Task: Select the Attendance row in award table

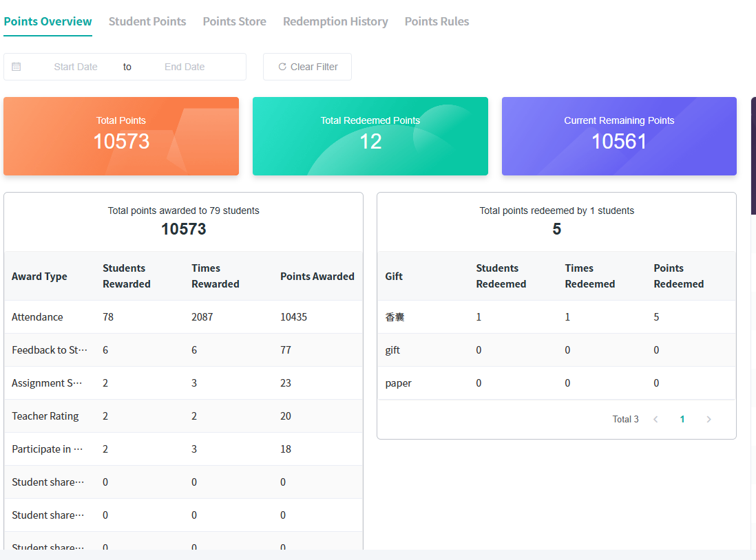Action: point(183,317)
